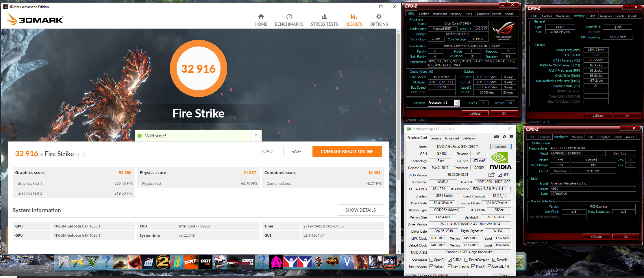Screen dimensions: 644x278
Task: Launch DiRT Rally 2.0 from the dock
Action: tap(248, 262)
